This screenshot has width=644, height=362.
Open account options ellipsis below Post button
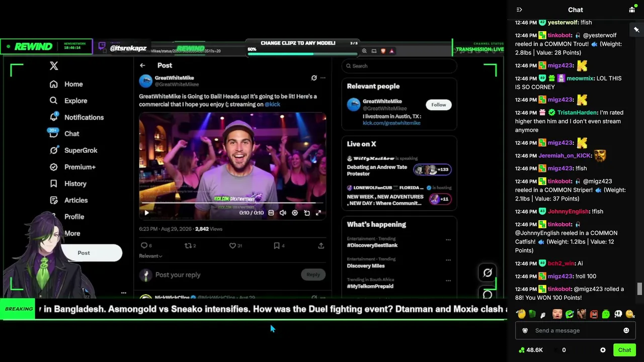(x=124, y=293)
